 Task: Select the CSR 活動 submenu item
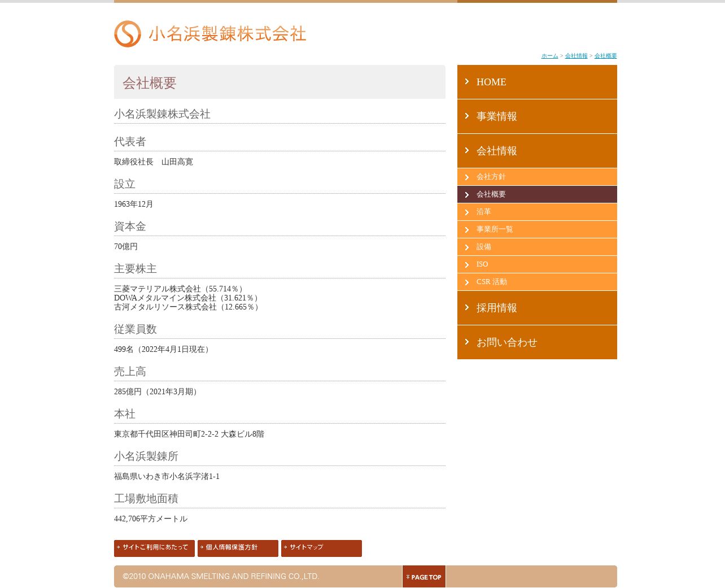[x=537, y=282]
